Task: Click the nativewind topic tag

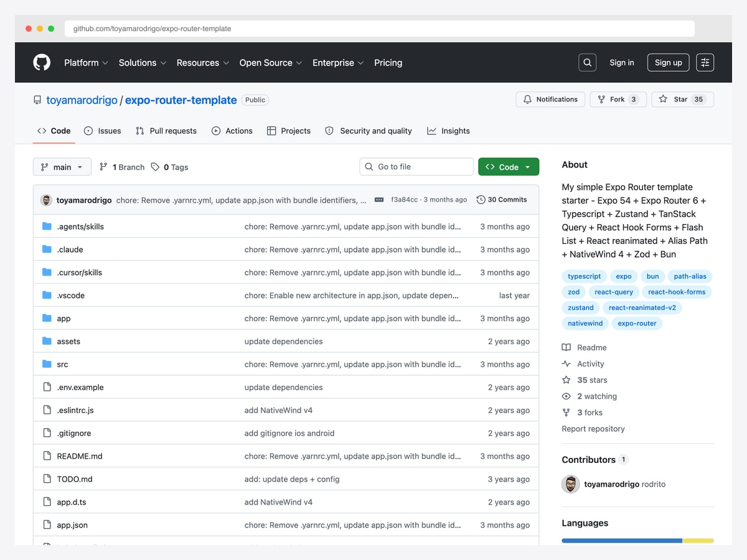Action: (586, 324)
